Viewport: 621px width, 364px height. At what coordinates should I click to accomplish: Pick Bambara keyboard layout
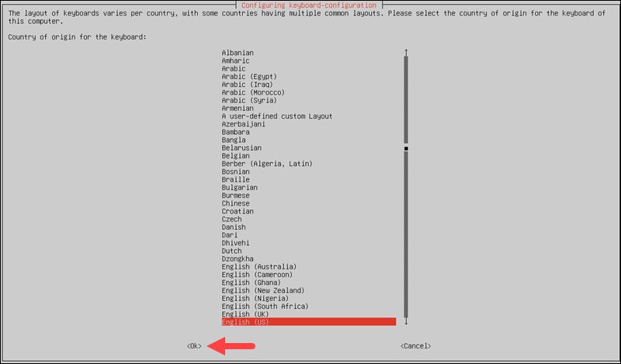pyautogui.click(x=236, y=132)
